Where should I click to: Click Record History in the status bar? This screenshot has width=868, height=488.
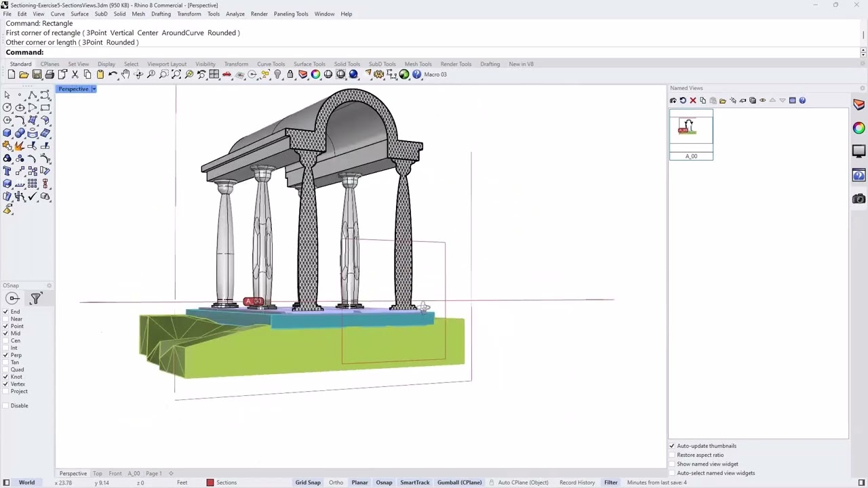577,483
